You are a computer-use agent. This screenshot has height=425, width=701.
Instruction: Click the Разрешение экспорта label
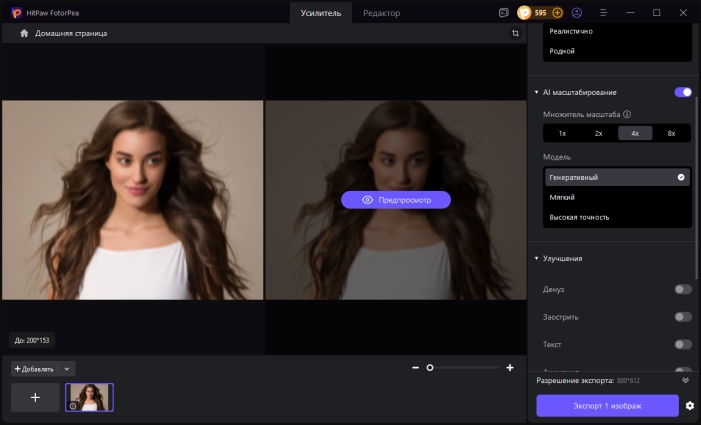575,381
